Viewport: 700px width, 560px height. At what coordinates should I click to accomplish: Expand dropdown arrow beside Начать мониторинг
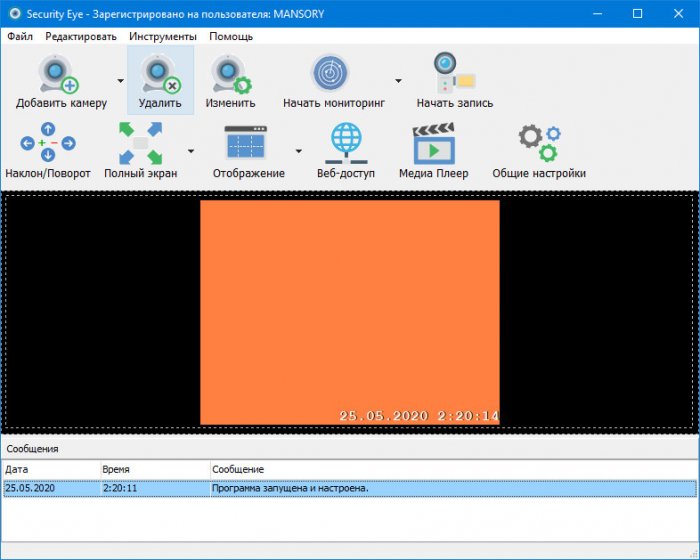[x=398, y=81]
